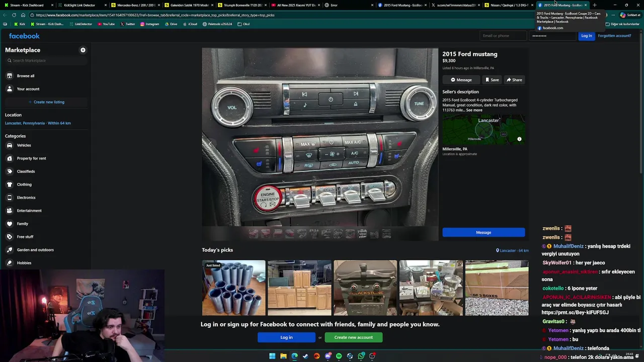The image size is (644, 362).
Task: Open the Instagram bookmark
Action: pyautogui.click(x=149, y=24)
